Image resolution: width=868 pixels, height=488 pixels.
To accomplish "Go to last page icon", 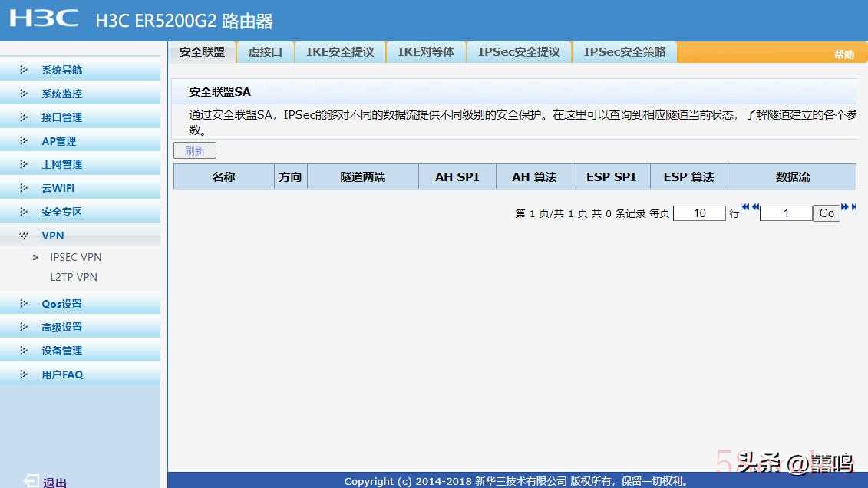I will (854, 207).
